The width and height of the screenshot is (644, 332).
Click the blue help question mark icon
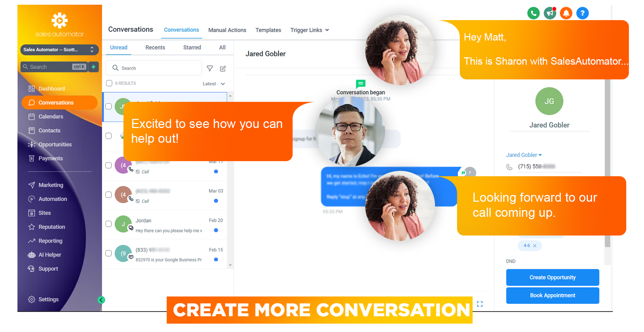(583, 13)
